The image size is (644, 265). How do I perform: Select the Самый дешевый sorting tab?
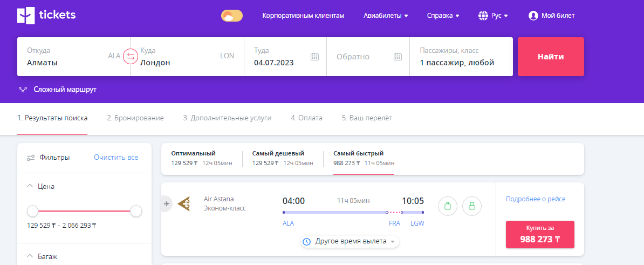pos(282,158)
